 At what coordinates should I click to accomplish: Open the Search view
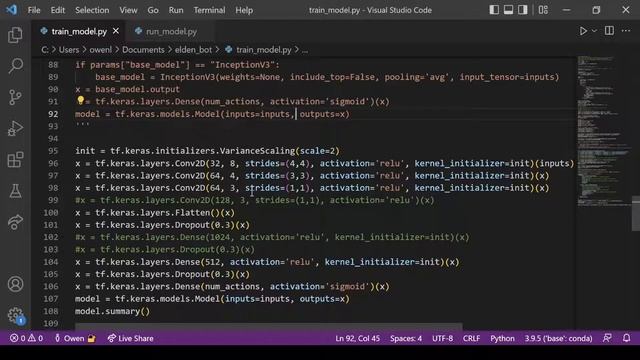click(15, 66)
